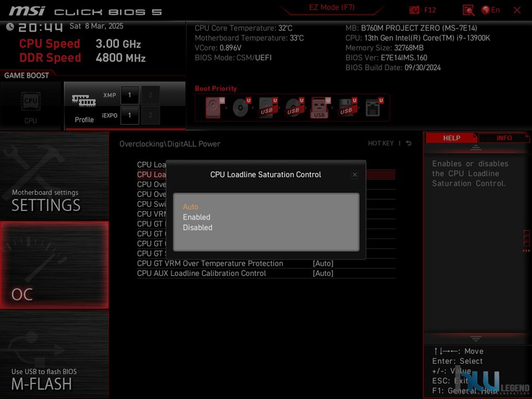The image size is (532, 399).
Task: Click the BIOS Ver E7E14IMS.160 text
Action: [386, 58]
